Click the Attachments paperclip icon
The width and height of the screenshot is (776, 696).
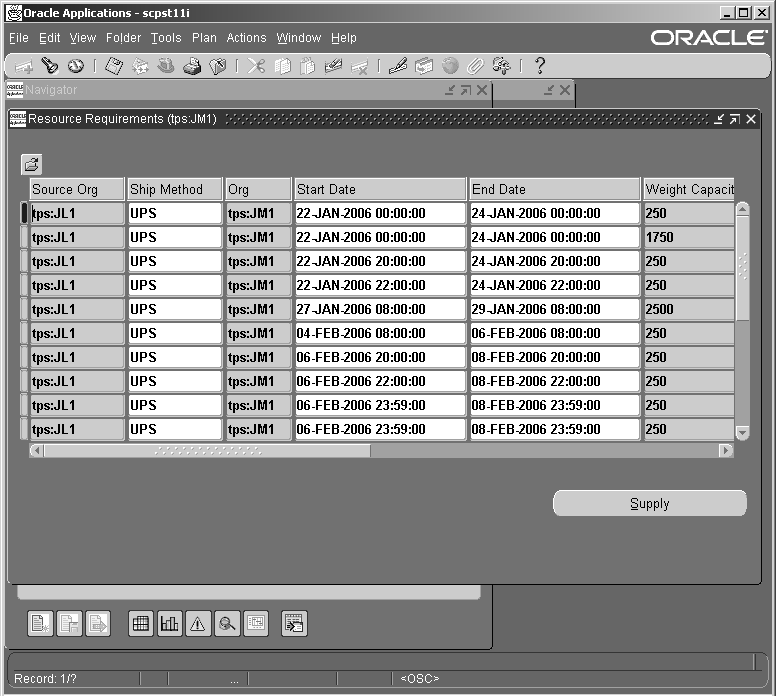[476, 66]
